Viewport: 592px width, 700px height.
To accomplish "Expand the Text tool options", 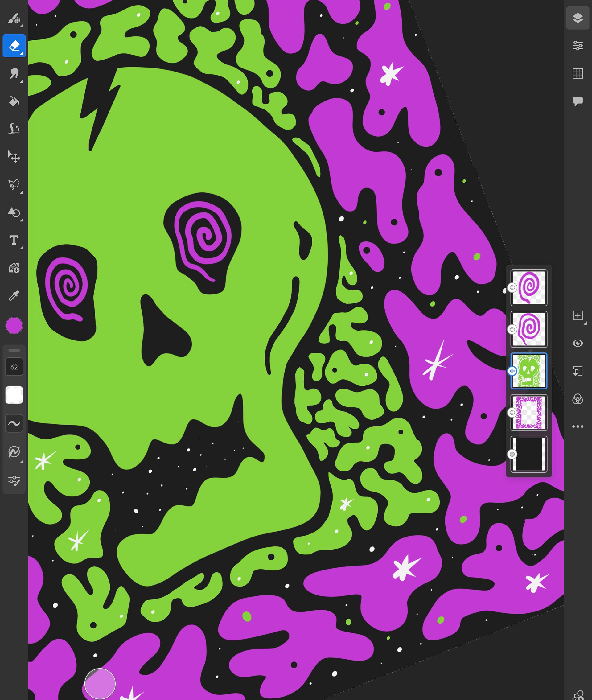I will pyautogui.click(x=22, y=248).
